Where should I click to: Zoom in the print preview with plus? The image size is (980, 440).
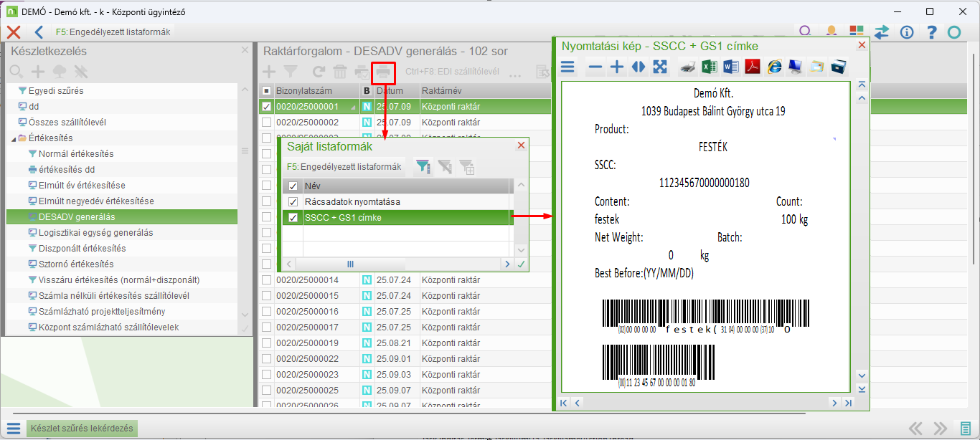[x=616, y=67]
